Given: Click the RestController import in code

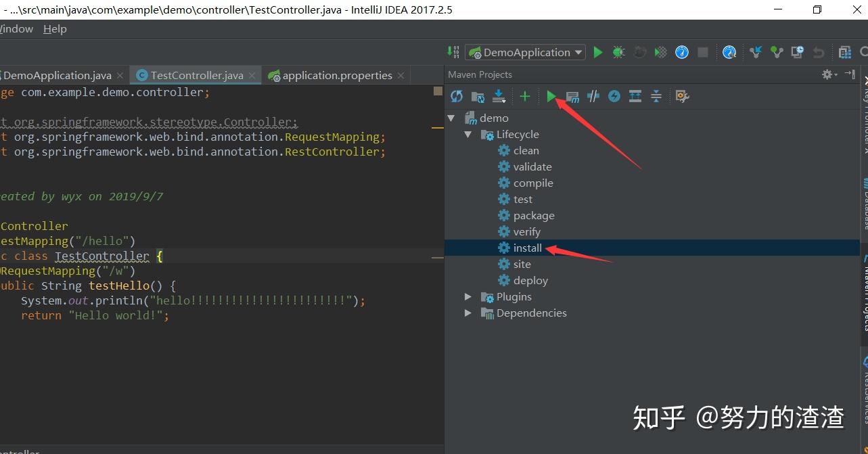Looking at the screenshot, I should tap(332, 152).
